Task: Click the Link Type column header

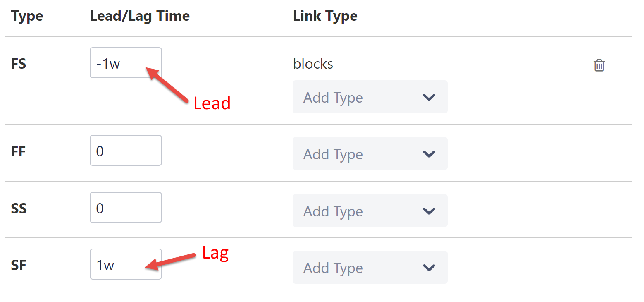Action: [x=325, y=16]
